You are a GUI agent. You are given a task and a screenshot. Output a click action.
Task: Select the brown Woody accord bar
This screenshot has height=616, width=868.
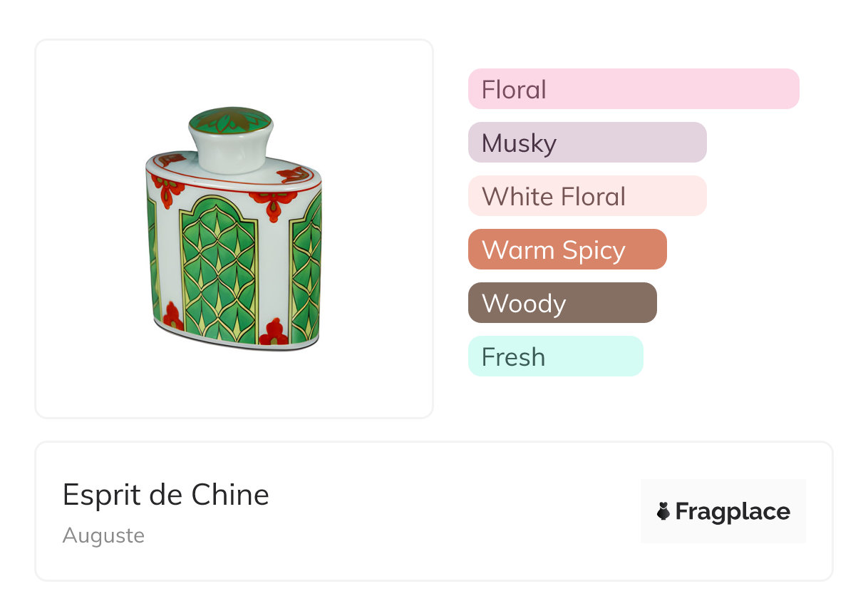pos(562,303)
